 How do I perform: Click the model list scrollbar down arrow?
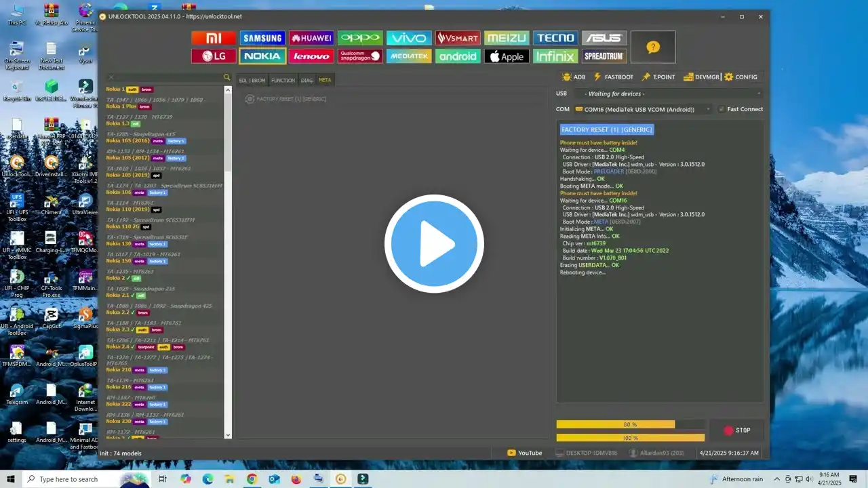[x=228, y=435]
